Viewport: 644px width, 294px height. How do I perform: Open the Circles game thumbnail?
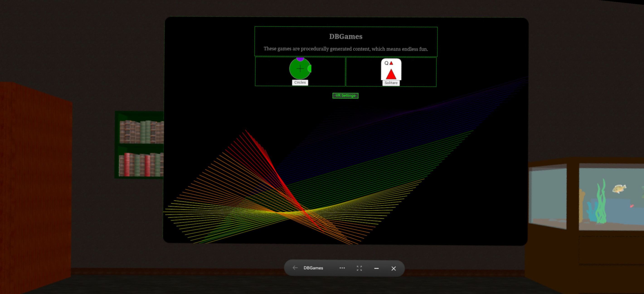point(300,69)
